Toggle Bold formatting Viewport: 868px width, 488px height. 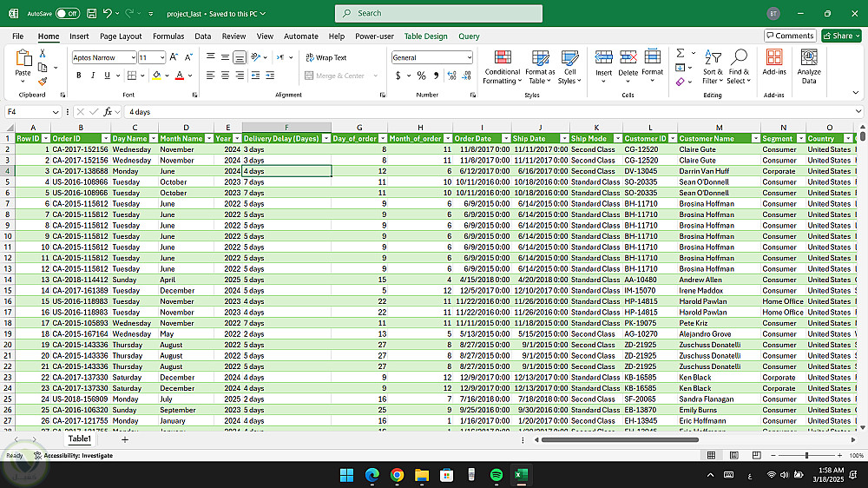(79, 76)
